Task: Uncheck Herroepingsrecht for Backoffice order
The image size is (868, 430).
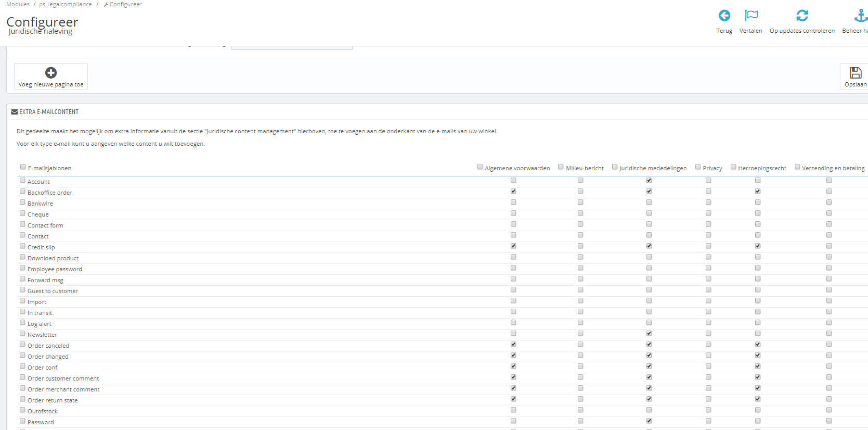Action: [758, 192]
